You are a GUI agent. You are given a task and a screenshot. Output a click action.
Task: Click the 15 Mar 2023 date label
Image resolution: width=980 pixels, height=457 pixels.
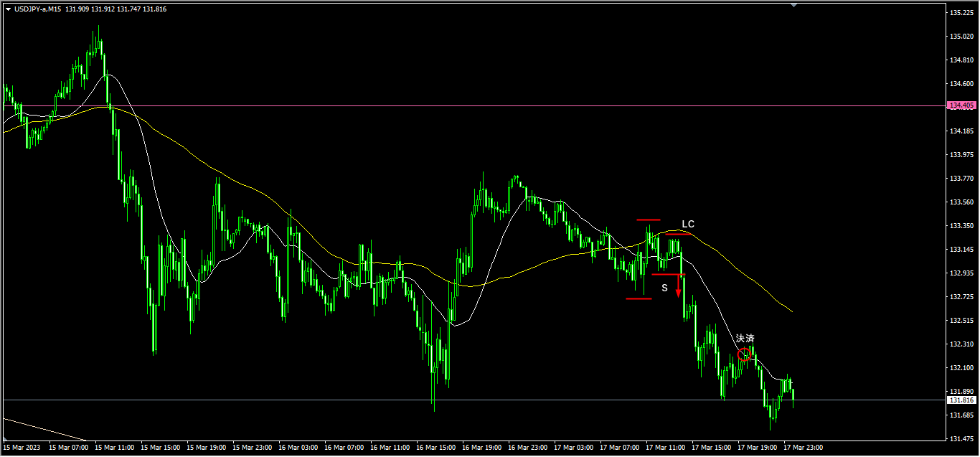pos(21,448)
